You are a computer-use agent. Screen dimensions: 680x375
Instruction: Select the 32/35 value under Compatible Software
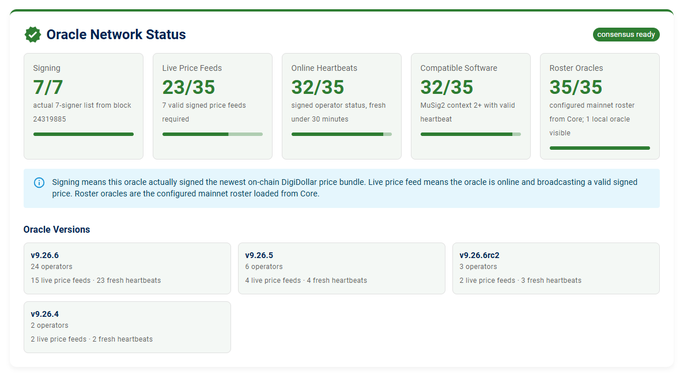pos(447,87)
